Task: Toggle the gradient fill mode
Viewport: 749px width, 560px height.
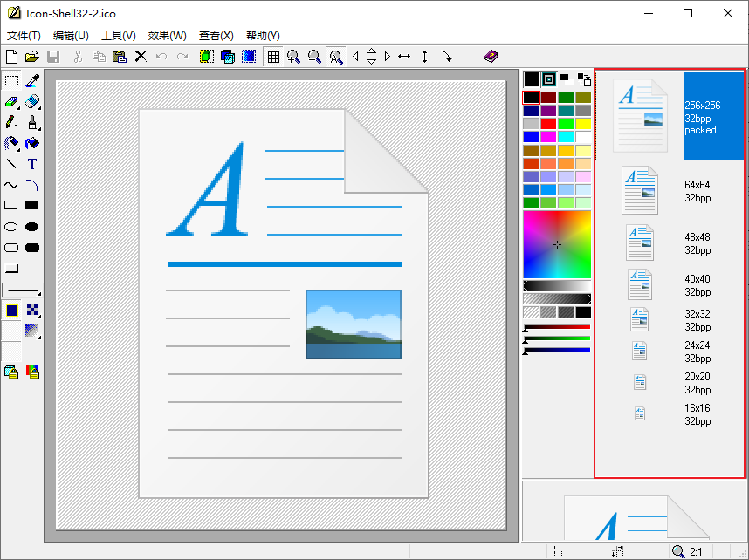Action: pyautogui.click(x=32, y=330)
